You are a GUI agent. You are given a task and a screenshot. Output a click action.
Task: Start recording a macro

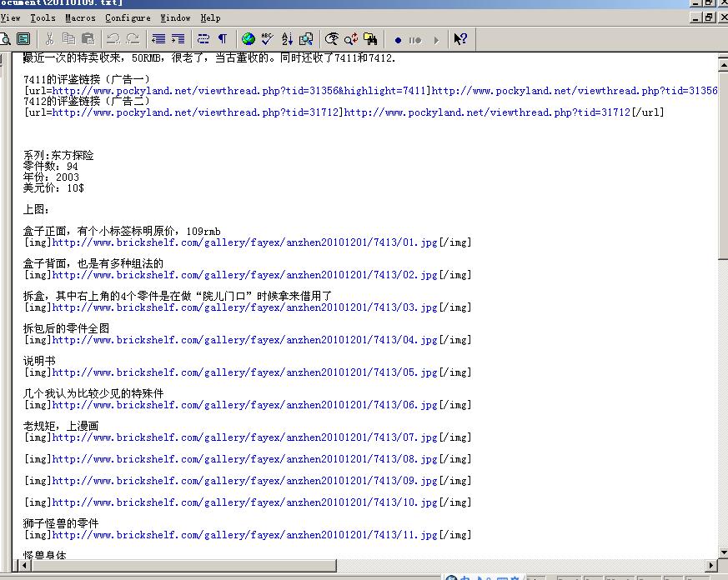click(398, 40)
